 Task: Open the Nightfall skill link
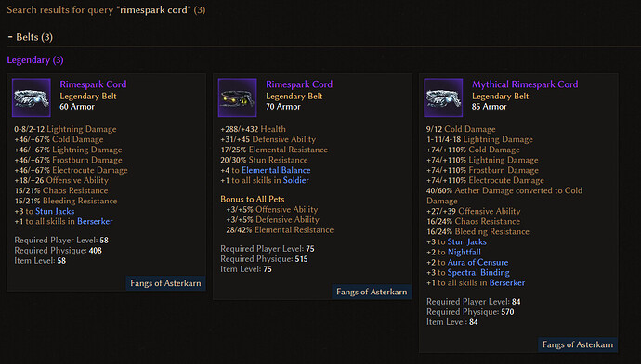(x=464, y=252)
